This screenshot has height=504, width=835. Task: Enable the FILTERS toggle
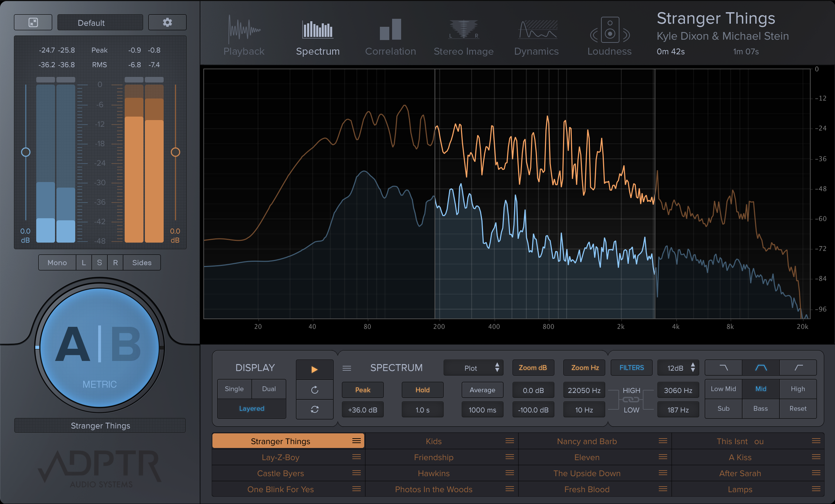(x=631, y=368)
